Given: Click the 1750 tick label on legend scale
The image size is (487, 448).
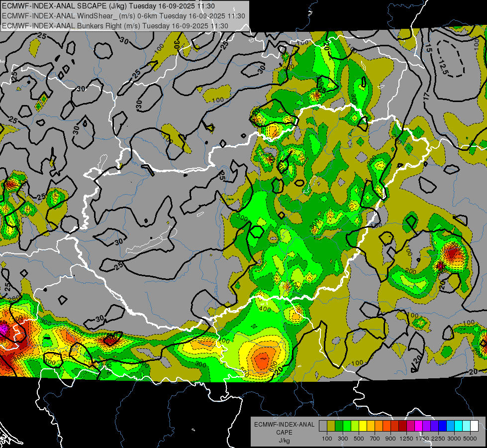Looking at the screenshot, I should (422, 439).
